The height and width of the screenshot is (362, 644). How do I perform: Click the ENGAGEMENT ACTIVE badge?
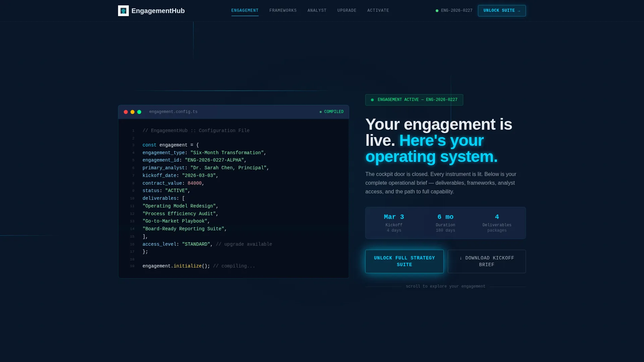414,100
